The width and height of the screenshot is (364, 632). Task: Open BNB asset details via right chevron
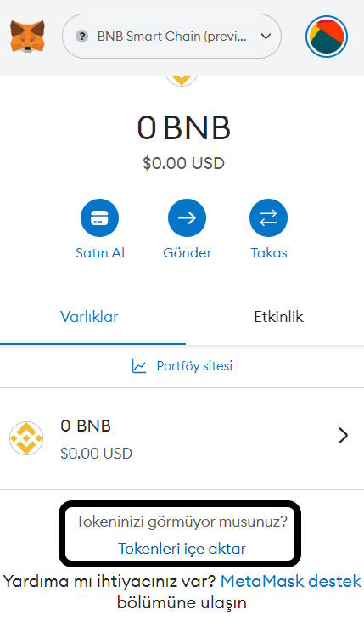click(x=343, y=436)
